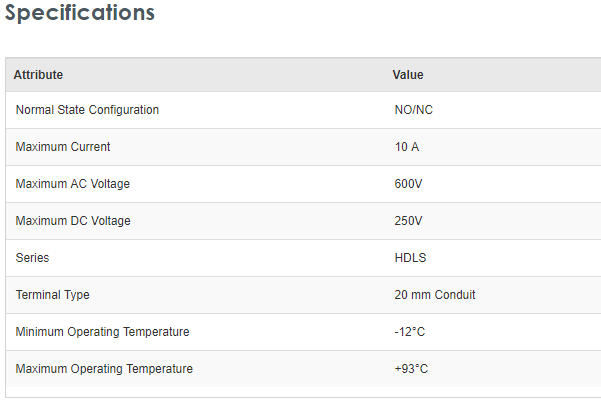601x409 pixels.
Task: Click the 20 mm Conduit value
Action: click(435, 295)
